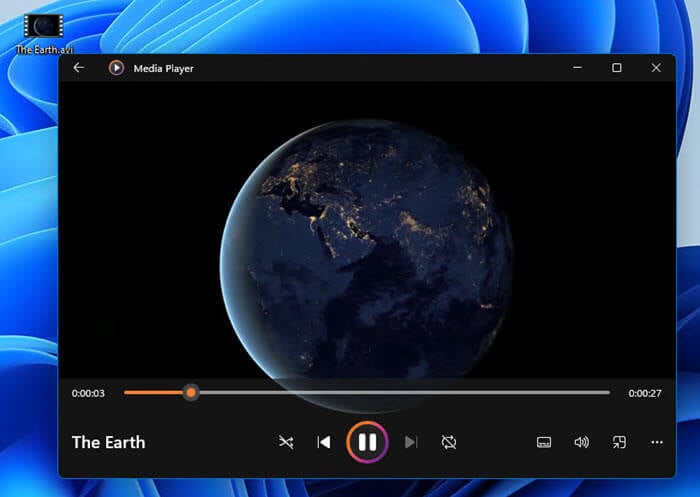Pause the video with the pause button
The width and height of the screenshot is (700, 497).
pyautogui.click(x=367, y=442)
